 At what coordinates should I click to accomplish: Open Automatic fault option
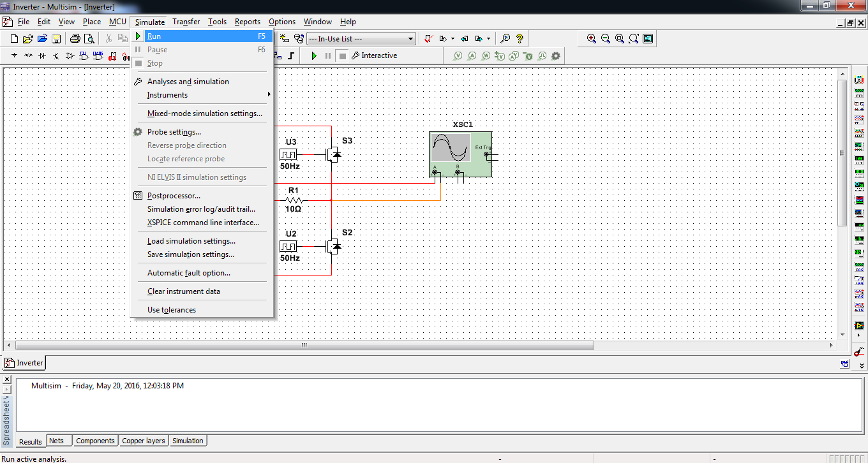coord(202,273)
